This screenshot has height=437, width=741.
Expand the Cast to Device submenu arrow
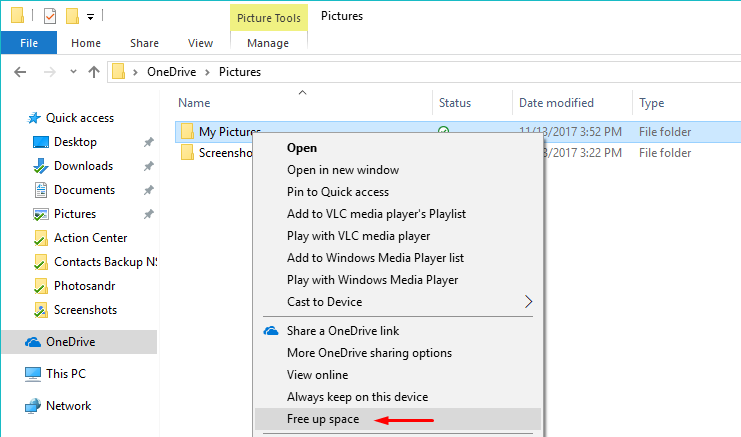coord(529,302)
